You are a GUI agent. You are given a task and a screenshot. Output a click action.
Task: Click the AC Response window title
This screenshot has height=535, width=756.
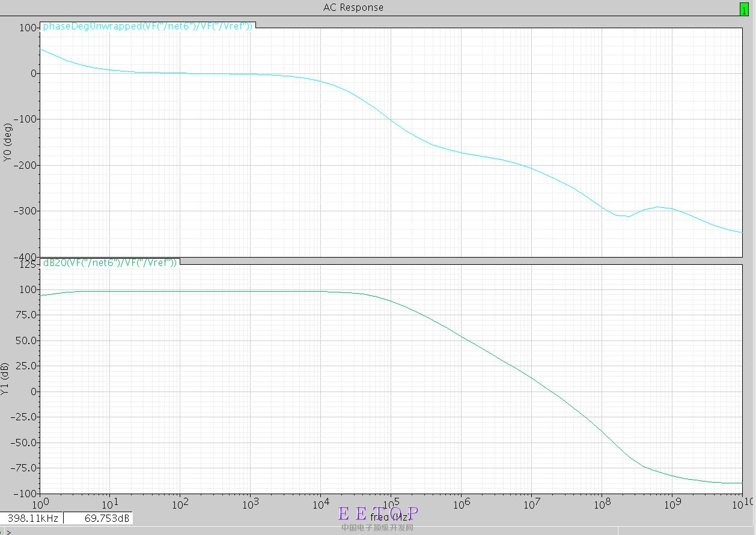(353, 8)
